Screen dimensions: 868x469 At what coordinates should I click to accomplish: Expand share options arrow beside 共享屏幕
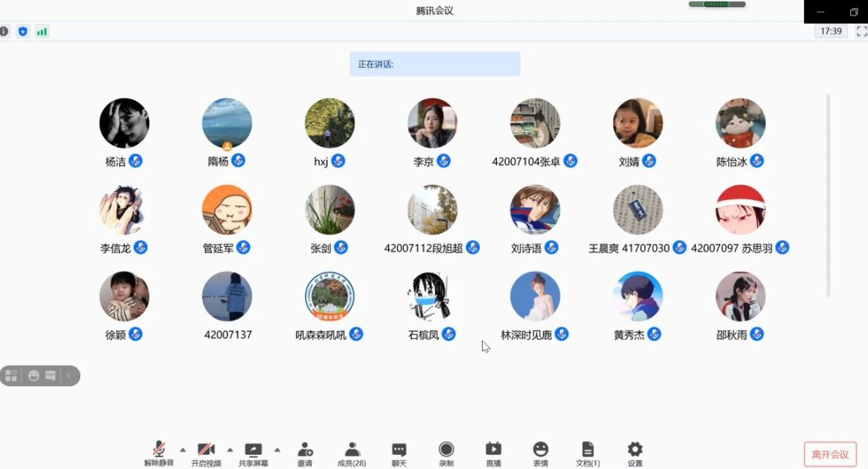coord(277,449)
